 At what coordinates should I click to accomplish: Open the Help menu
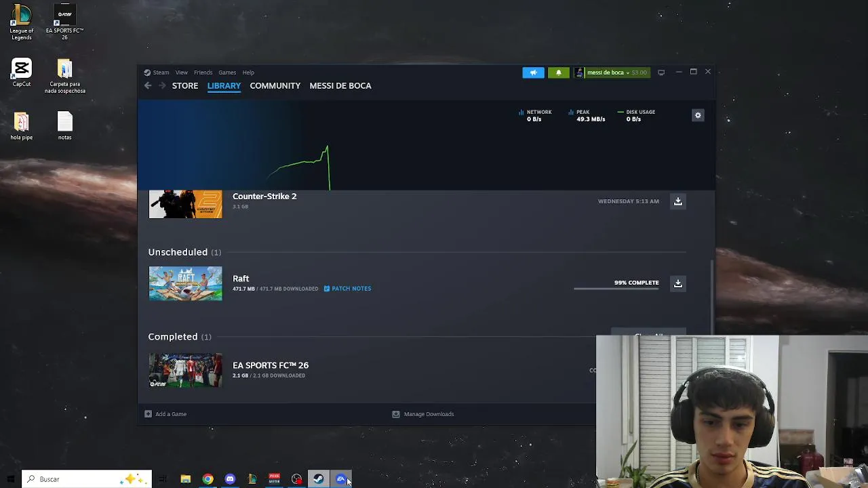[248, 73]
